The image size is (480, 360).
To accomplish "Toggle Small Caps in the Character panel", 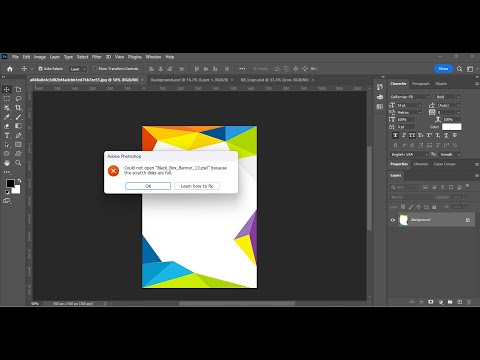I will pyautogui.click(x=421, y=135).
